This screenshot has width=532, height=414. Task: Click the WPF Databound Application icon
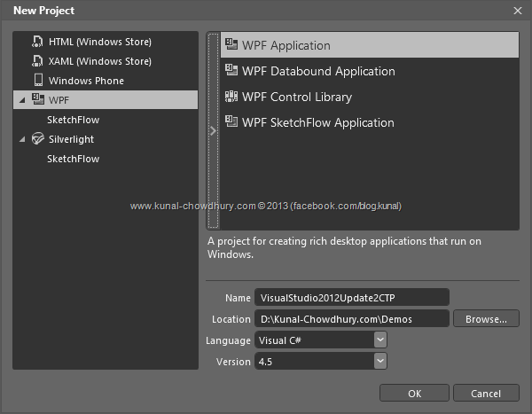pyautogui.click(x=231, y=70)
